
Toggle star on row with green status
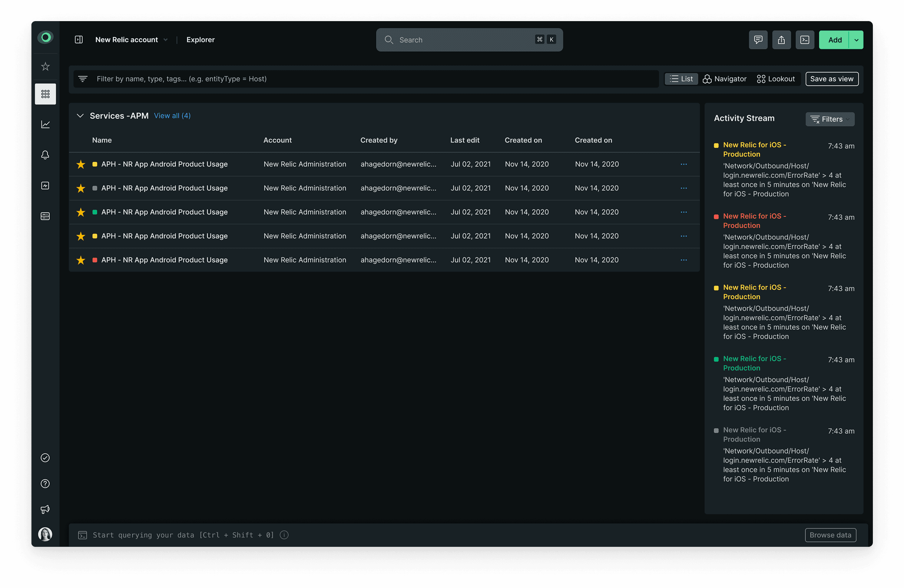[80, 212]
